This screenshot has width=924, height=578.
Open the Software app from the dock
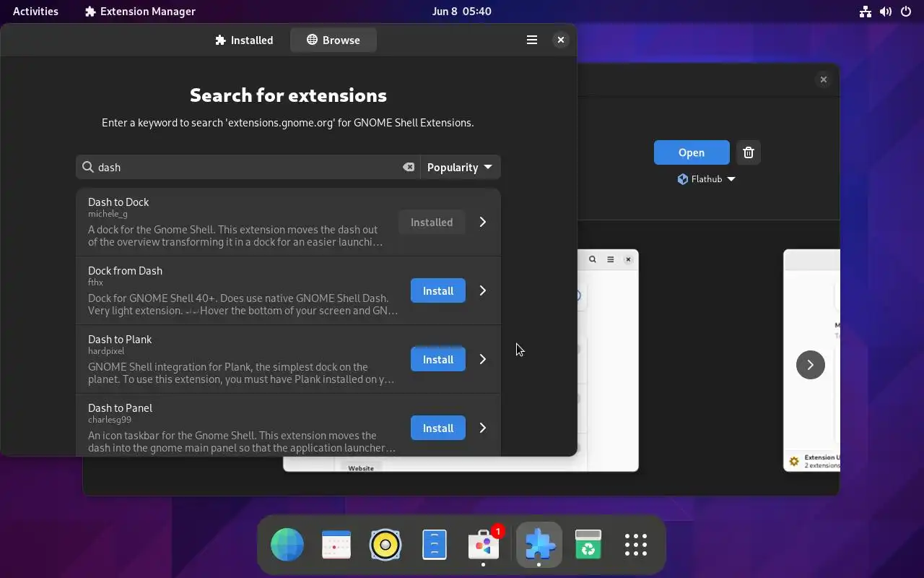[484, 545]
